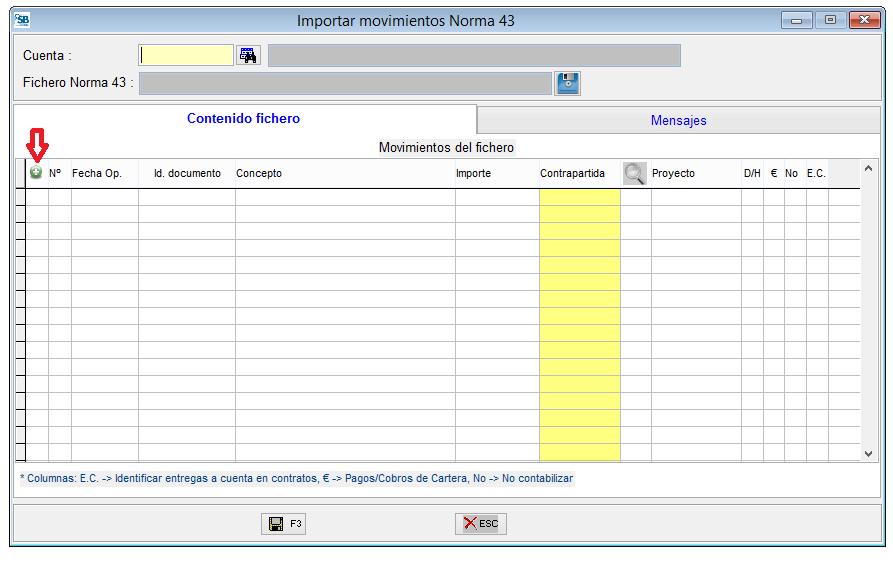Click the floppy disk file browse icon
The image size is (893, 567).
click(567, 83)
